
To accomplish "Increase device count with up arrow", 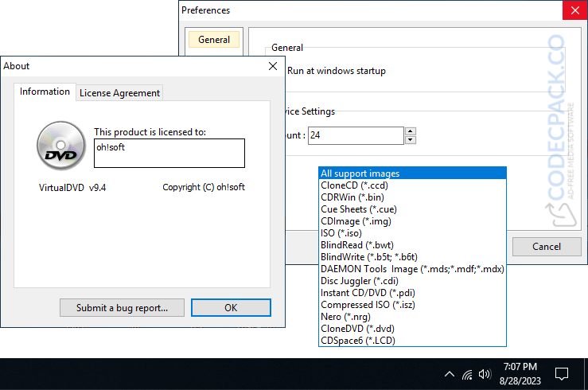I will [x=411, y=131].
